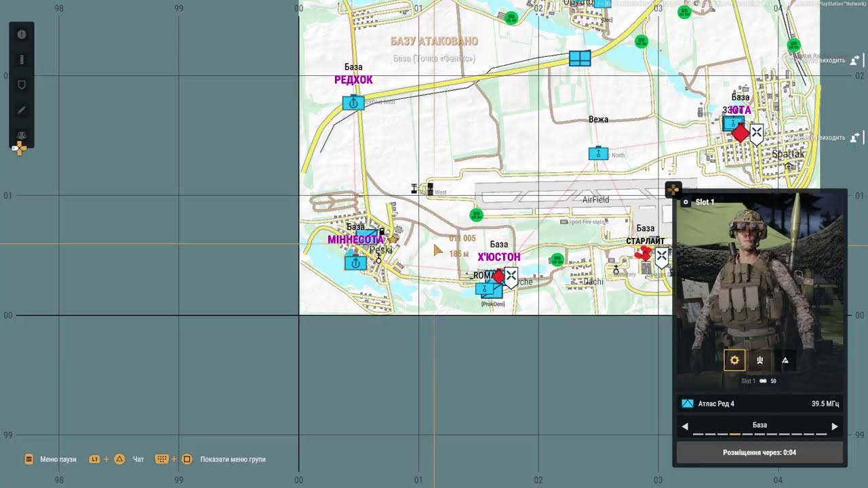Select the Вежа tower spawn marker
The image size is (868, 488).
point(598,154)
